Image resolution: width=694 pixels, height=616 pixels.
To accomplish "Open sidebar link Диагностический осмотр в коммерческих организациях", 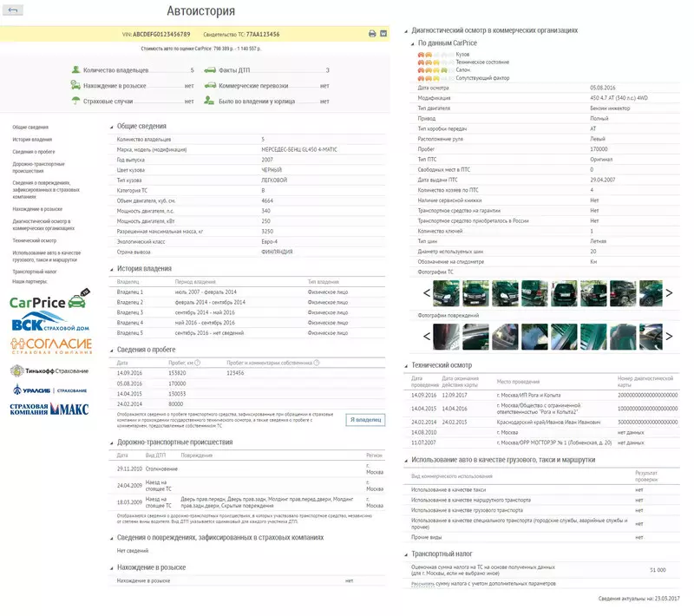I will click(43, 225).
